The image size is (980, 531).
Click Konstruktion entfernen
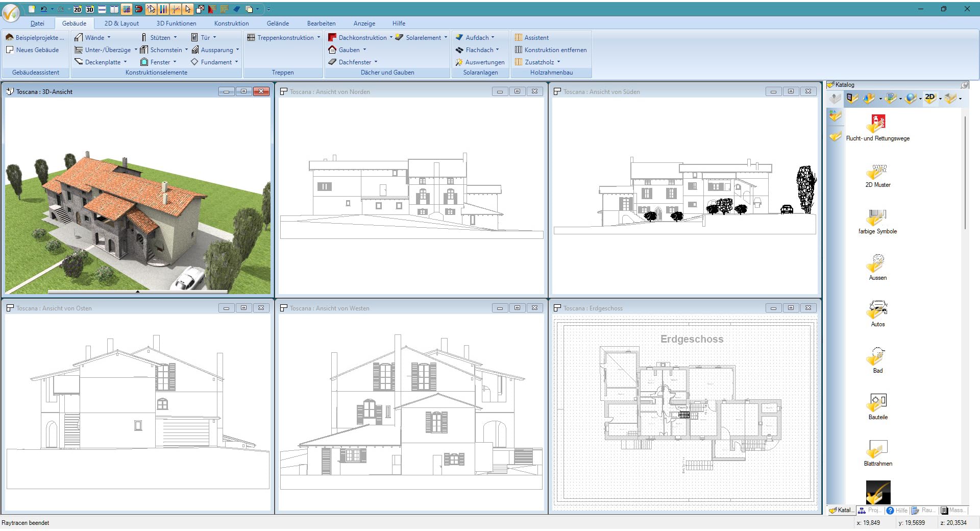tap(551, 50)
